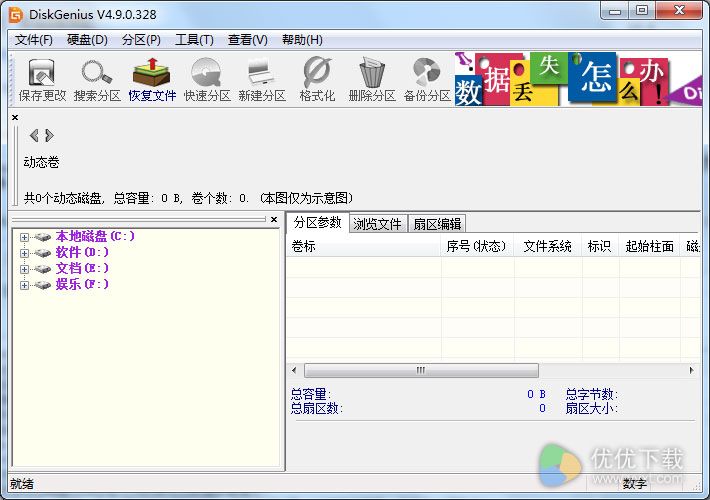Switch to the 分区参数 tab
The height and width of the screenshot is (500, 710).
[x=317, y=222]
